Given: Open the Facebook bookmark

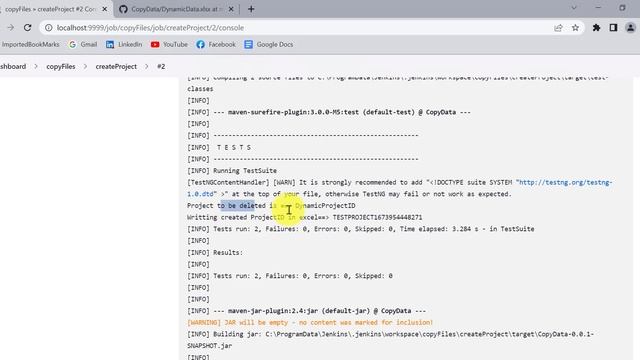Looking at the screenshot, I should click(x=216, y=44).
